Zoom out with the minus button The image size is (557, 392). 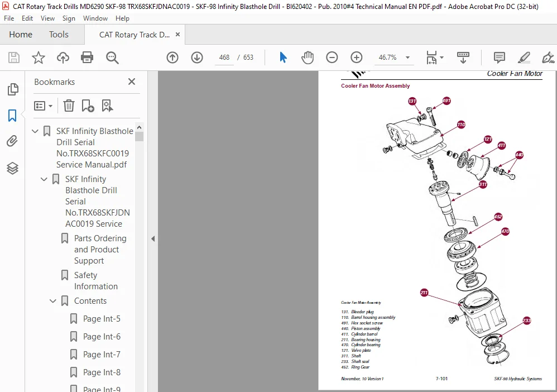point(332,57)
